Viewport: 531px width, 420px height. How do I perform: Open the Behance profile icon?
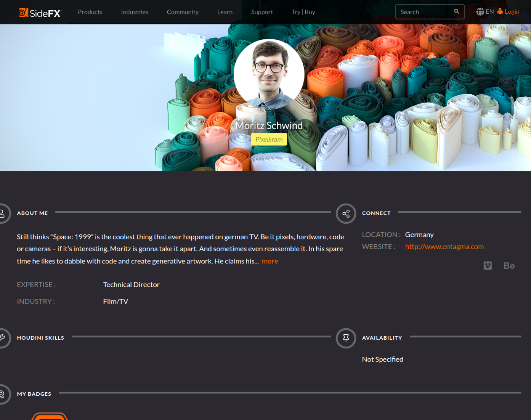[x=509, y=266]
